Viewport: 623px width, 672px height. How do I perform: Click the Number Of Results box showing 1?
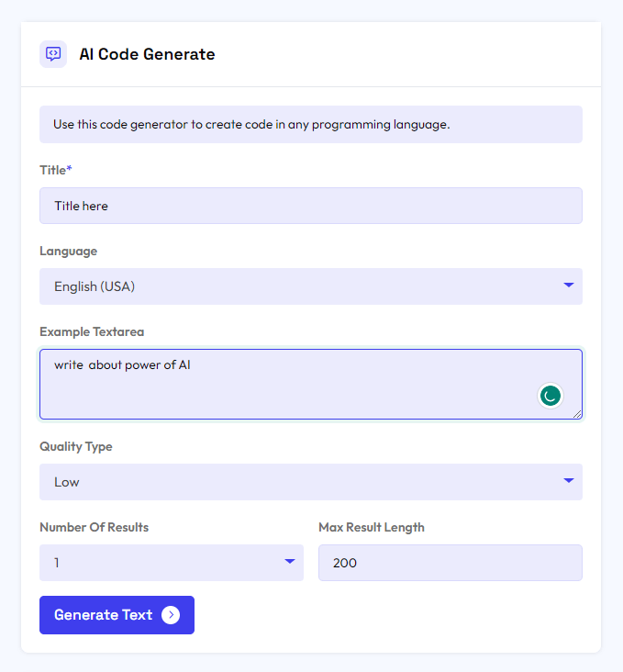156,563
